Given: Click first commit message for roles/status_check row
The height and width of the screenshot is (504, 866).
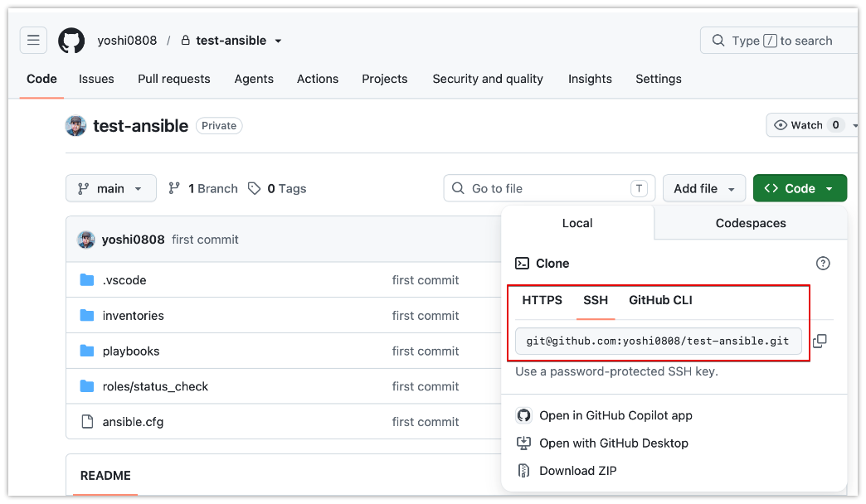Looking at the screenshot, I should (426, 386).
